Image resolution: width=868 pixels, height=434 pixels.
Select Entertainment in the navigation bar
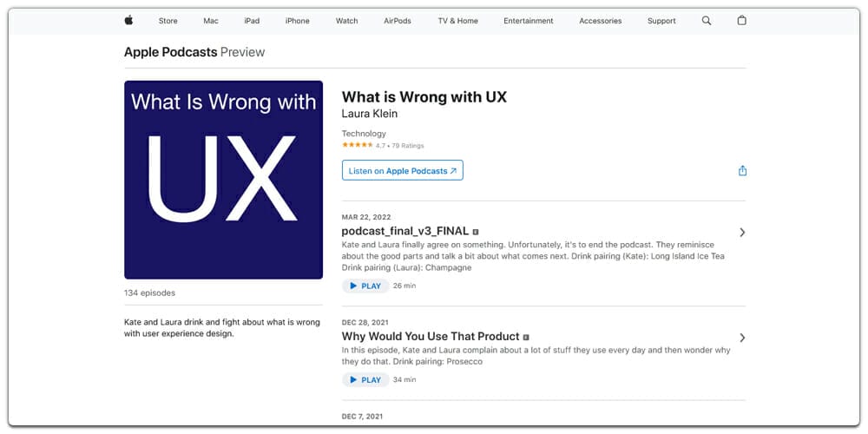point(528,21)
